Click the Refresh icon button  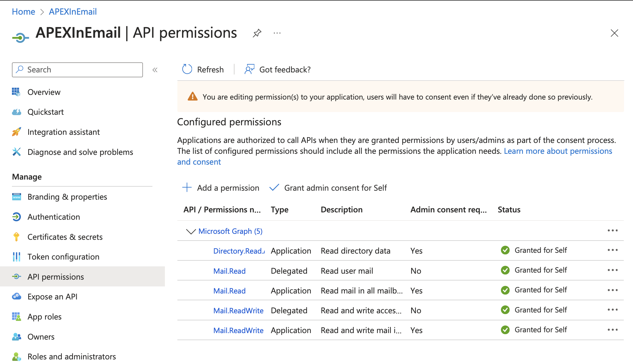(187, 69)
